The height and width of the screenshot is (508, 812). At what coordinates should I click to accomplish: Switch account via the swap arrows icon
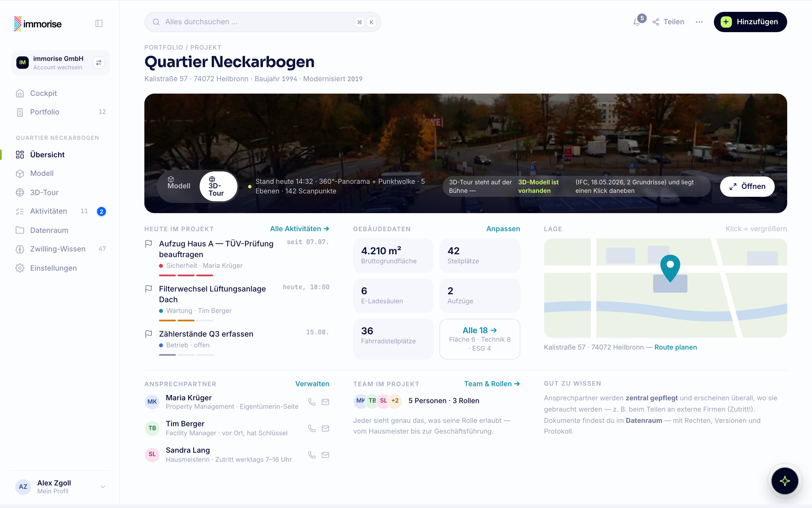[x=98, y=63]
